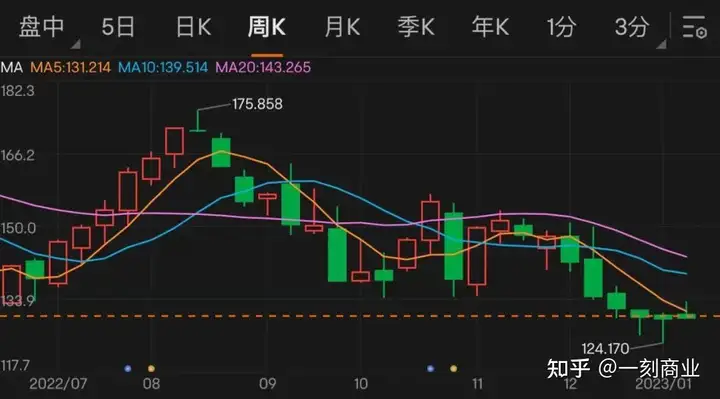Viewport: 720px width, 399px height.
Task: Click the yellow event dot near 08
Action: tap(151, 368)
